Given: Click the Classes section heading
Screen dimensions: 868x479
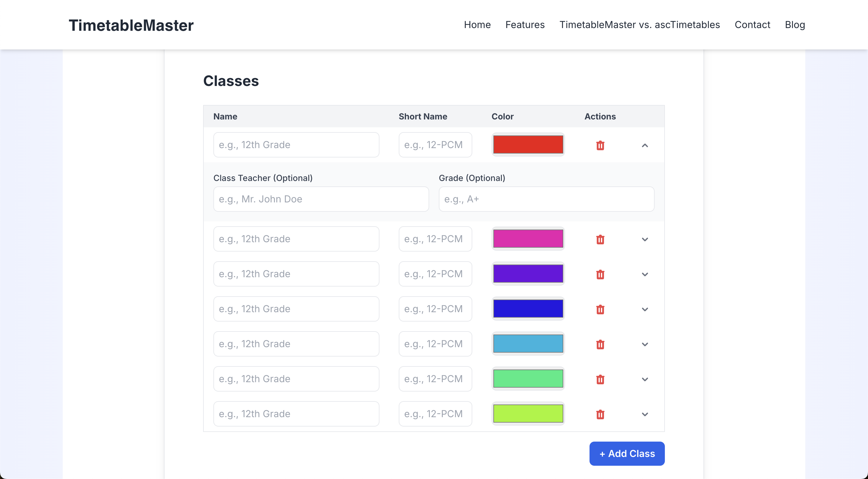Looking at the screenshot, I should [x=231, y=81].
